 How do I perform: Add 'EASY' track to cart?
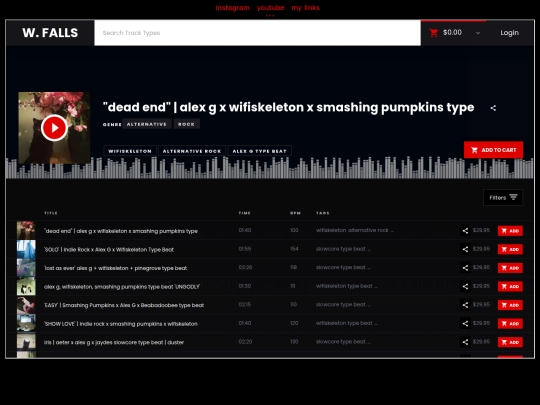510,305
